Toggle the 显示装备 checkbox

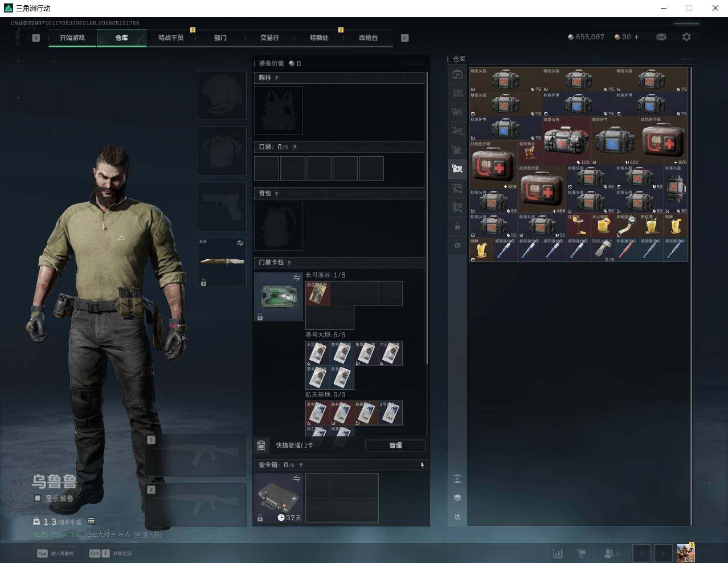(38, 498)
